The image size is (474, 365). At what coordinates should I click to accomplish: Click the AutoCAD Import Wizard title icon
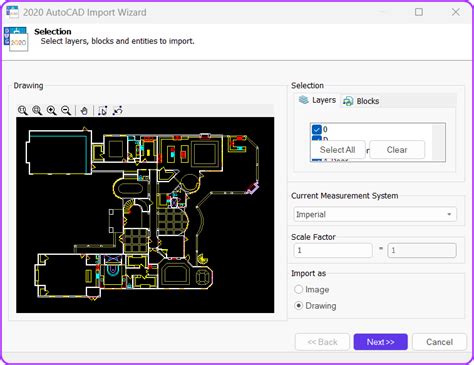pos(12,12)
